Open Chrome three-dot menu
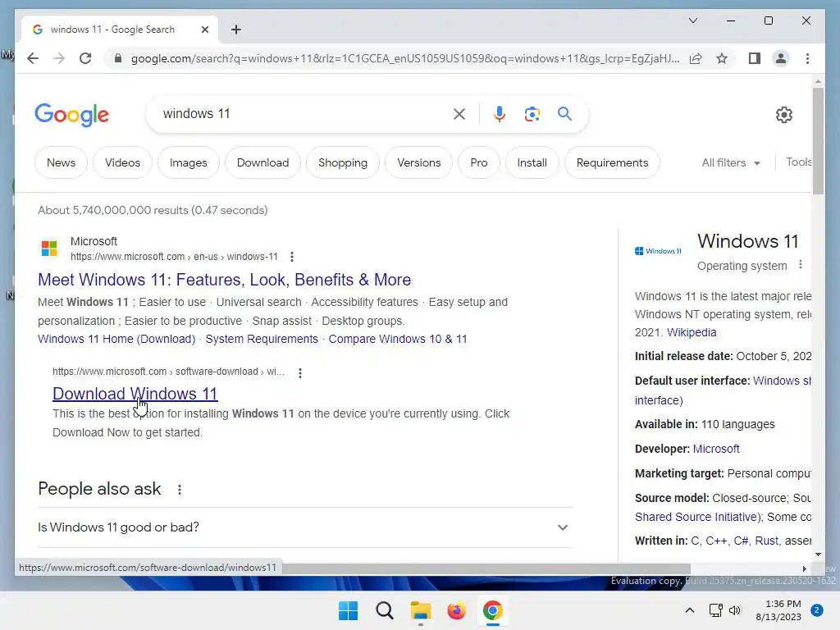Screen dimensions: 840x630 tap(807, 58)
